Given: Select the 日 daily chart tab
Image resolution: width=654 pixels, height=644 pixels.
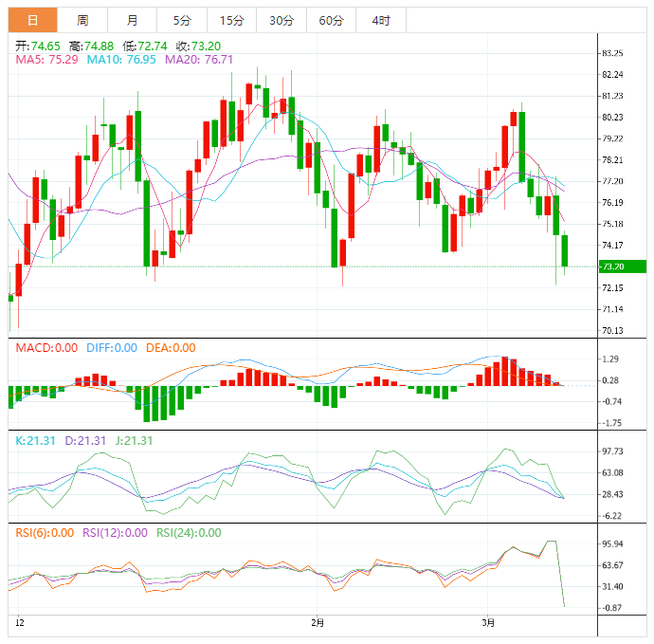Looking at the screenshot, I should coord(32,20).
